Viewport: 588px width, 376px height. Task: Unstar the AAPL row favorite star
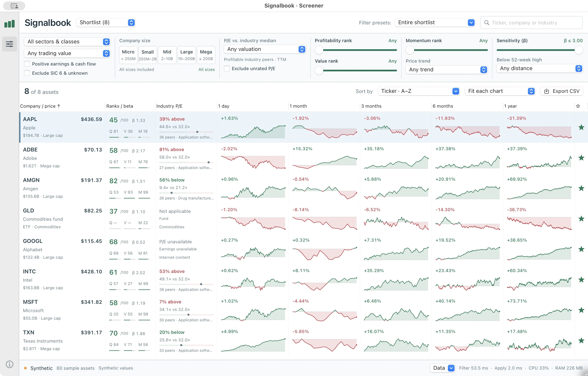(x=581, y=127)
